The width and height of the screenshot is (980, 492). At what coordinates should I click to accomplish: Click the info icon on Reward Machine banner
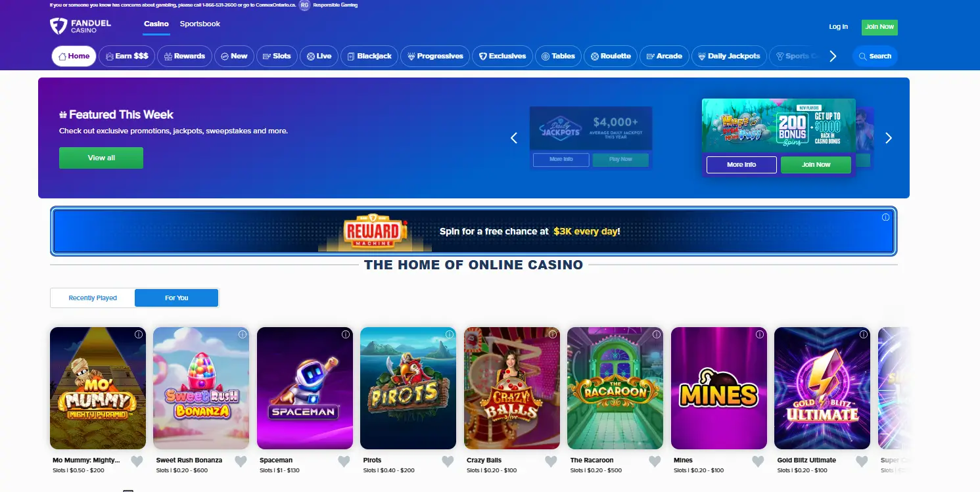tap(885, 217)
